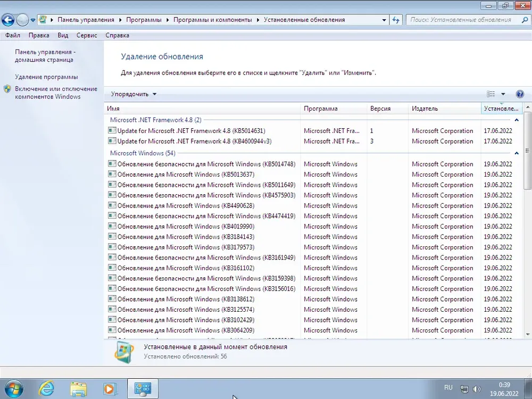Open the Правка menu

[39, 35]
